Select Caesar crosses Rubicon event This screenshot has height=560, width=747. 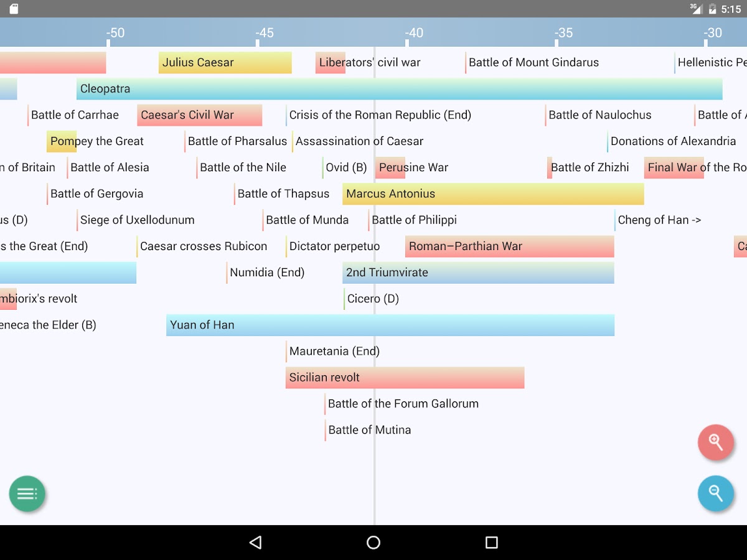pos(203,246)
